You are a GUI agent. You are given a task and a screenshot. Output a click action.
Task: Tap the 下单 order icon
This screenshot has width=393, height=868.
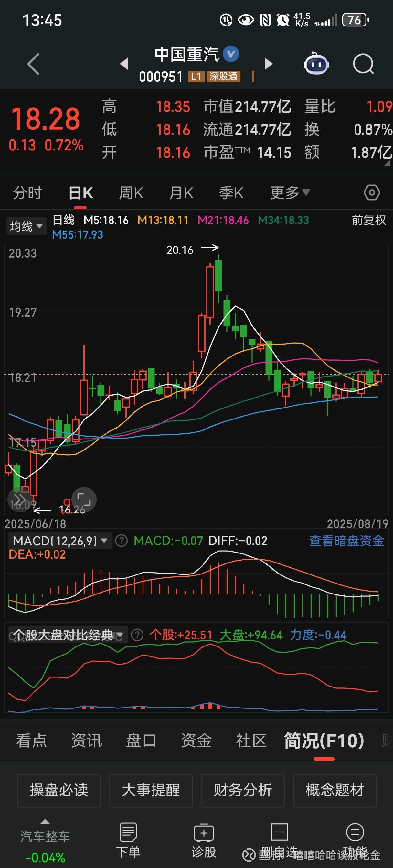[128, 840]
